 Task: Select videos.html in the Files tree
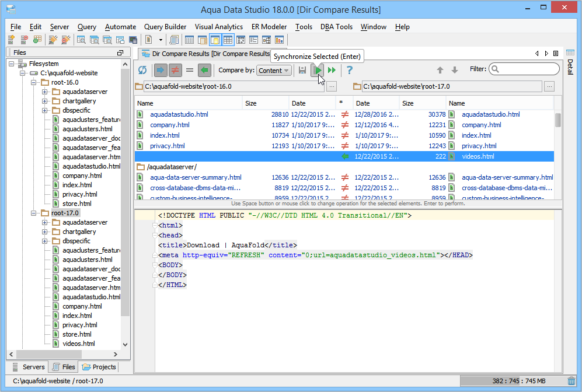coord(79,344)
